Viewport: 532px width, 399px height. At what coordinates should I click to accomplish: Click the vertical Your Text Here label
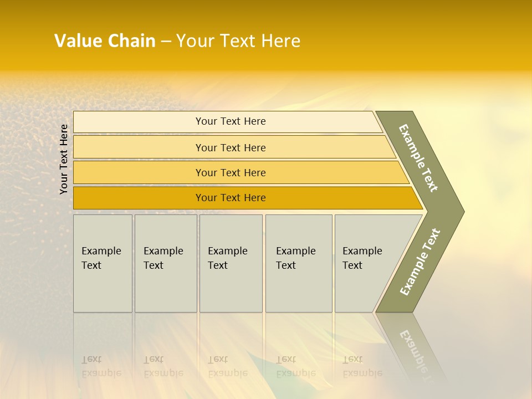tap(64, 159)
